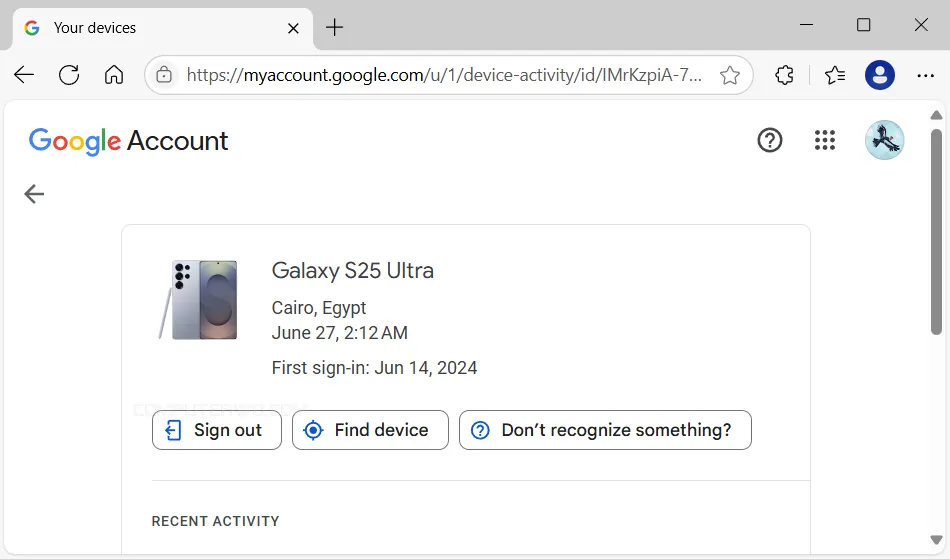Screen dimensions: 950x559
Task: Click the Cairo, Egypt location text
Action: tap(319, 308)
